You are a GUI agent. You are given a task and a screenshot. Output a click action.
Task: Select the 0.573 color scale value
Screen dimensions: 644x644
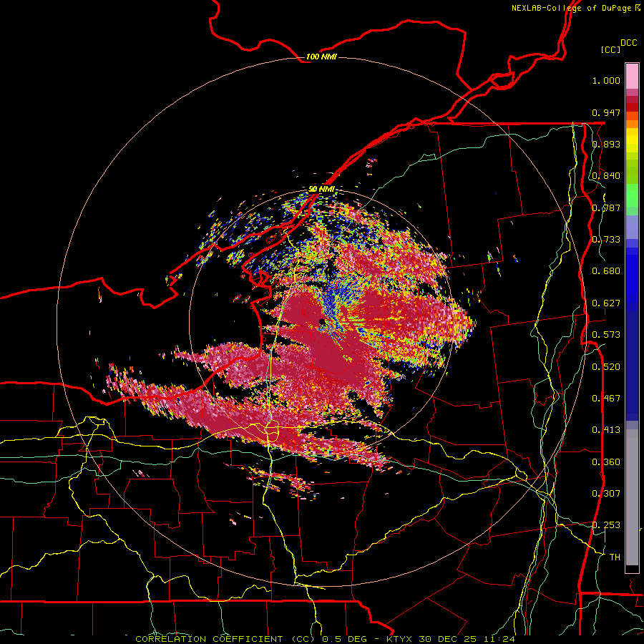click(x=606, y=335)
